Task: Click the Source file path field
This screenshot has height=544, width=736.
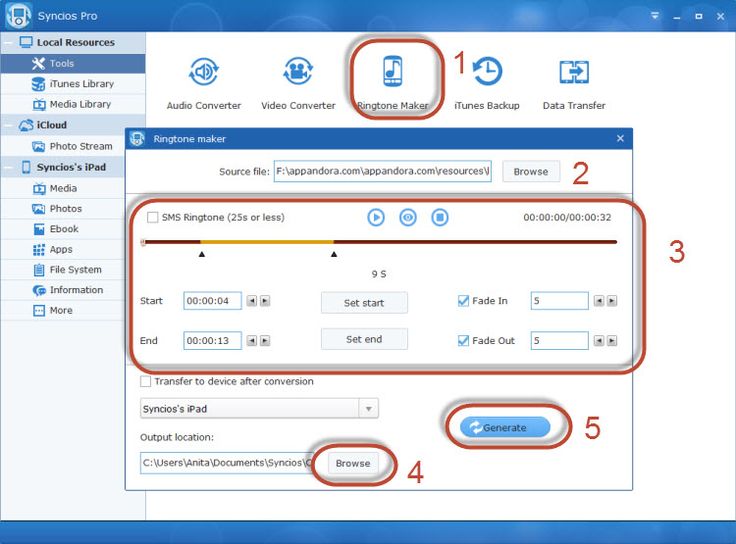Action: tap(383, 171)
